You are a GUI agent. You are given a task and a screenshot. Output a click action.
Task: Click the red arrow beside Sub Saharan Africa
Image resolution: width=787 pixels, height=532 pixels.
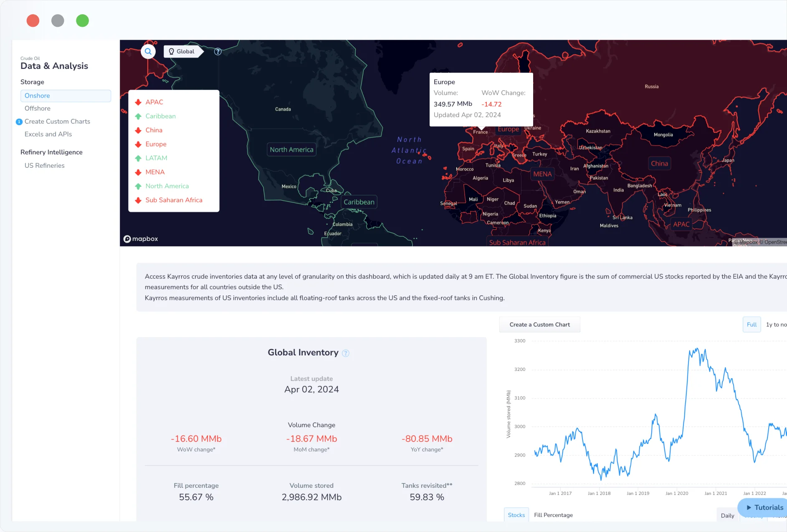tap(138, 200)
